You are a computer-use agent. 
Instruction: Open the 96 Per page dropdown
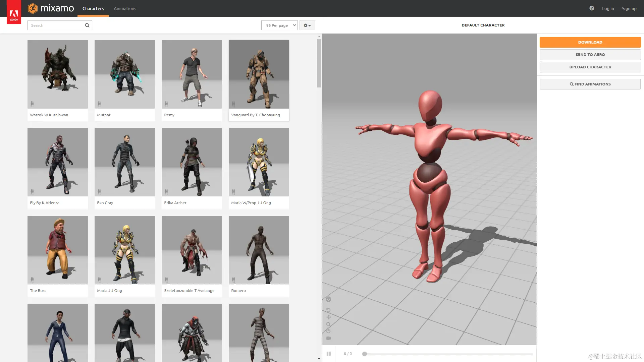279,25
